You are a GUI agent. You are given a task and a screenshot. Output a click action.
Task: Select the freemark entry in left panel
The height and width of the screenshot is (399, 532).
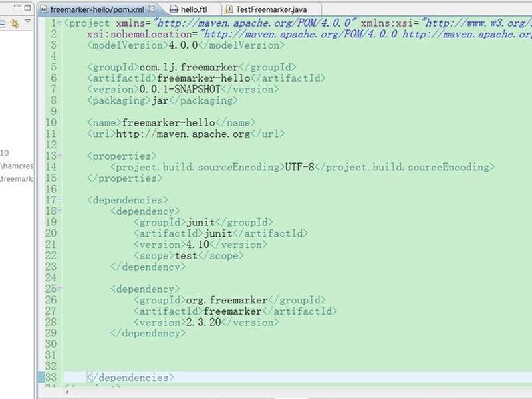click(17, 178)
